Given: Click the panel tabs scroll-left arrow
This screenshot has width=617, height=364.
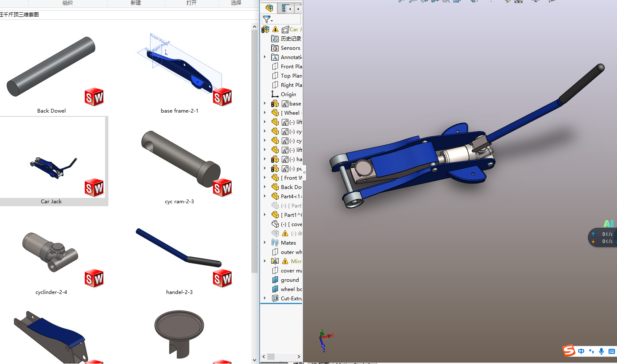Looking at the screenshot, I should tap(290, 8).
